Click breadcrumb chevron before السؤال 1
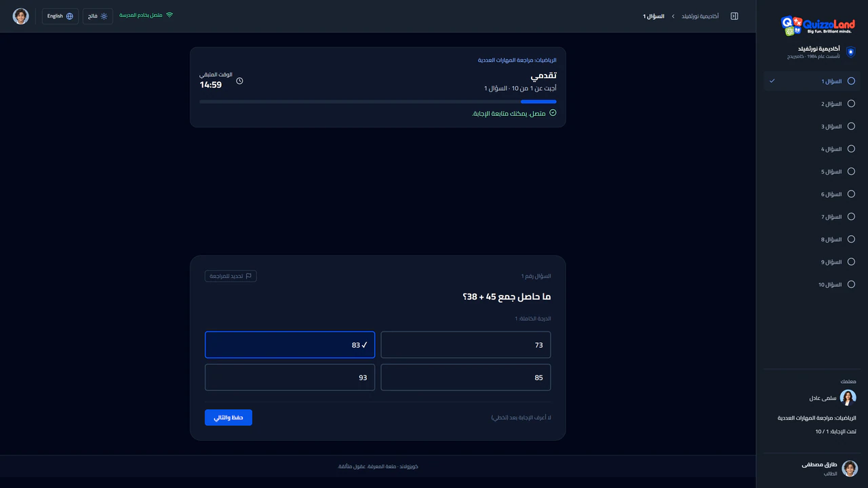 [673, 16]
